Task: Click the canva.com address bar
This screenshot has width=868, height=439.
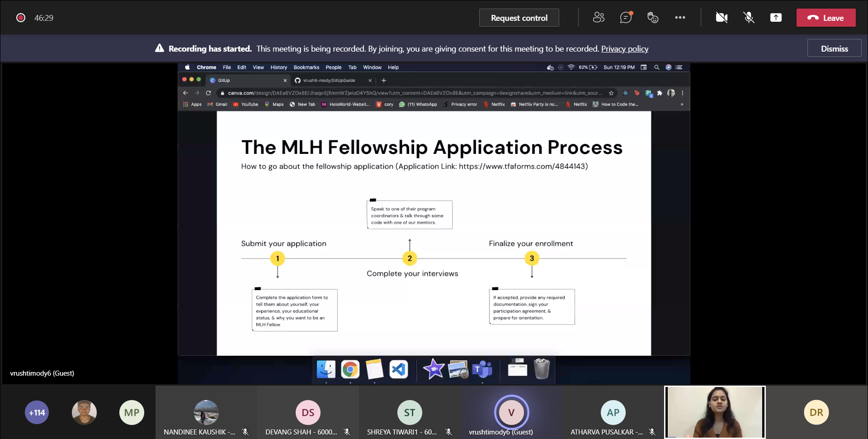Action: 414,93
